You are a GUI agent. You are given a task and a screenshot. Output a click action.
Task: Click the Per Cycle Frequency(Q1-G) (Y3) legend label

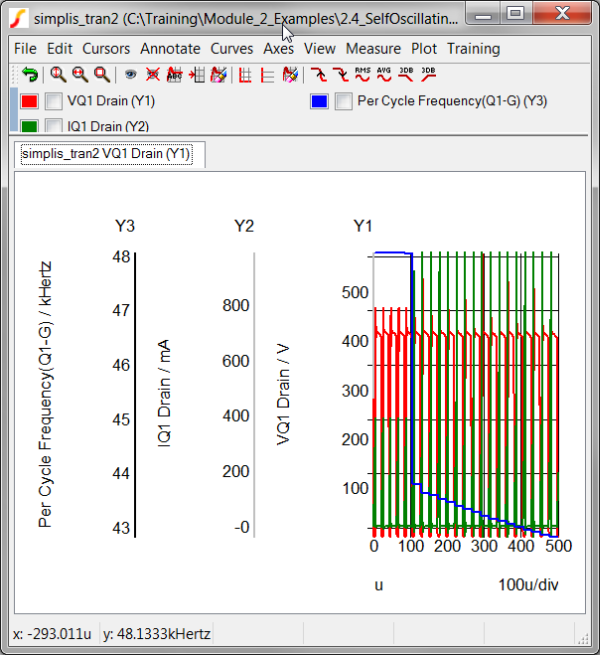tap(452, 101)
